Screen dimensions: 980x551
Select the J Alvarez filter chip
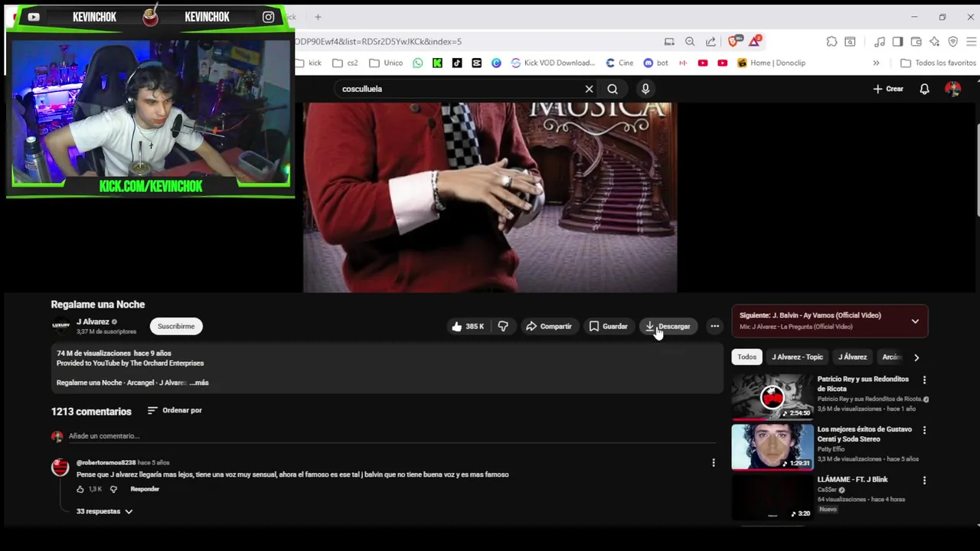pyautogui.click(x=852, y=357)
